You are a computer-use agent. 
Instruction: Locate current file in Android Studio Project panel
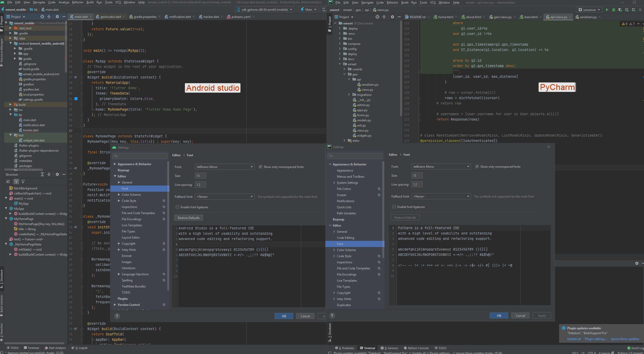42,17
